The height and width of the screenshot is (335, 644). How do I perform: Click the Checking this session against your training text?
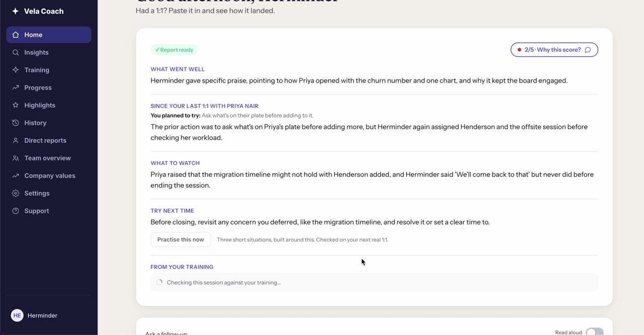224,283
